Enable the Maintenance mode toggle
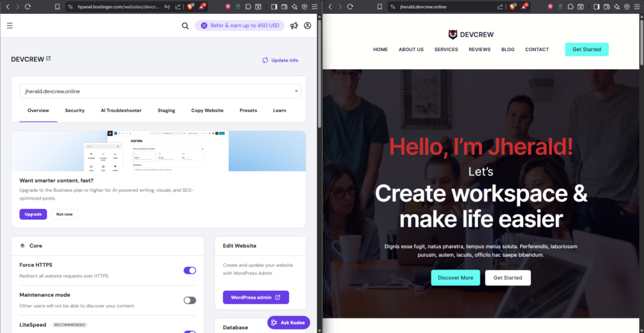Viewport: 644px width, 333px height. coord(189,300)
